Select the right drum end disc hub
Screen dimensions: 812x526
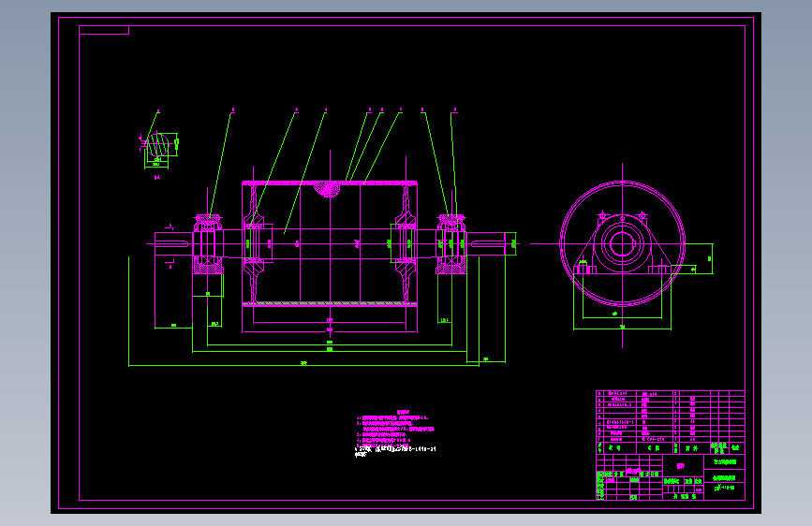click(406, 243)
